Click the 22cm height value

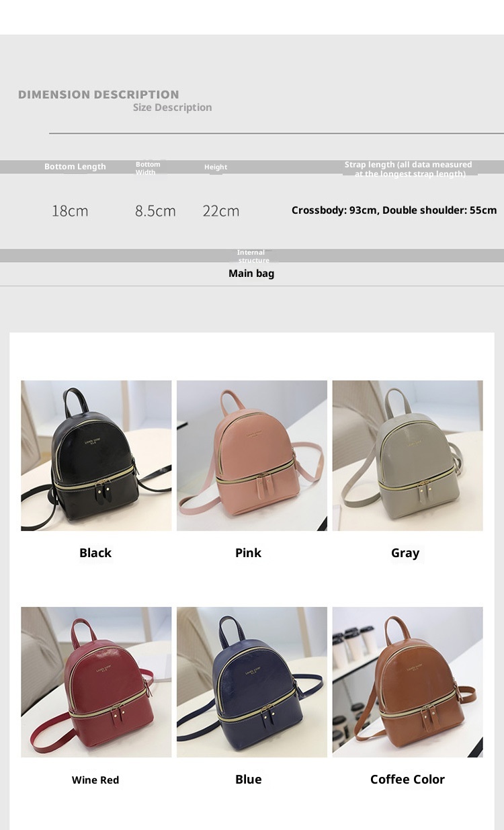[221, 211]
